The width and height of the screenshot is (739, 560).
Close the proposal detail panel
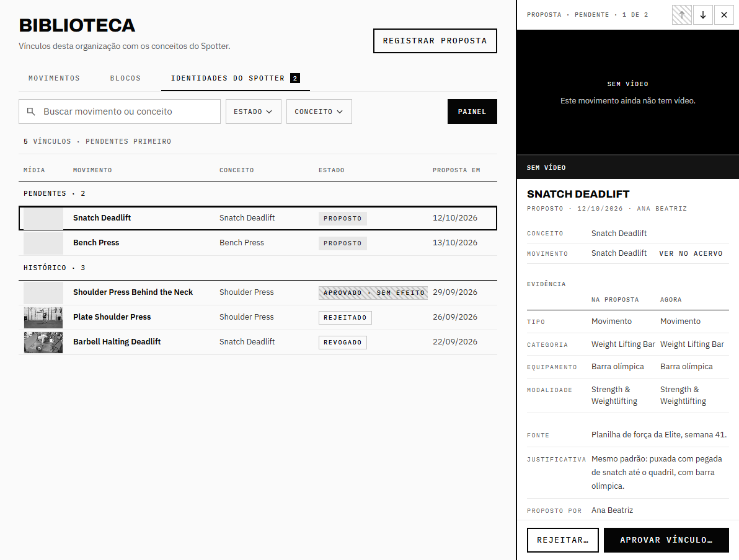click(x=724, y=15)
